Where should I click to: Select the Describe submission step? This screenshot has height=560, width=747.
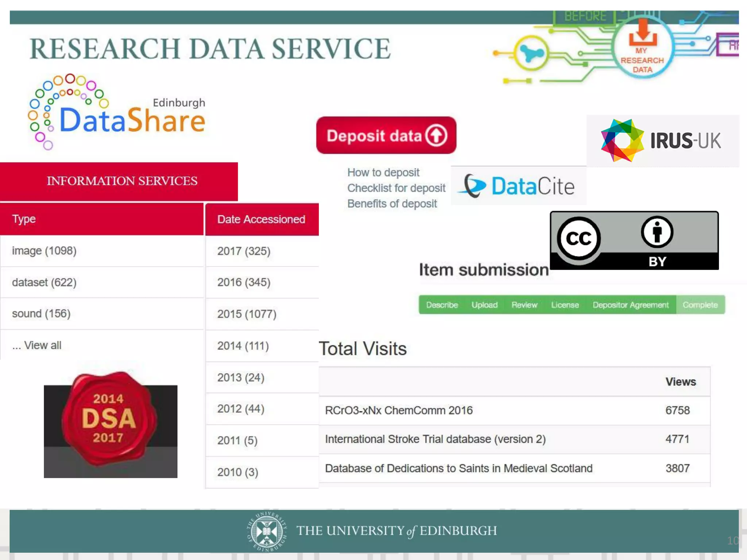tap(442, 305)
